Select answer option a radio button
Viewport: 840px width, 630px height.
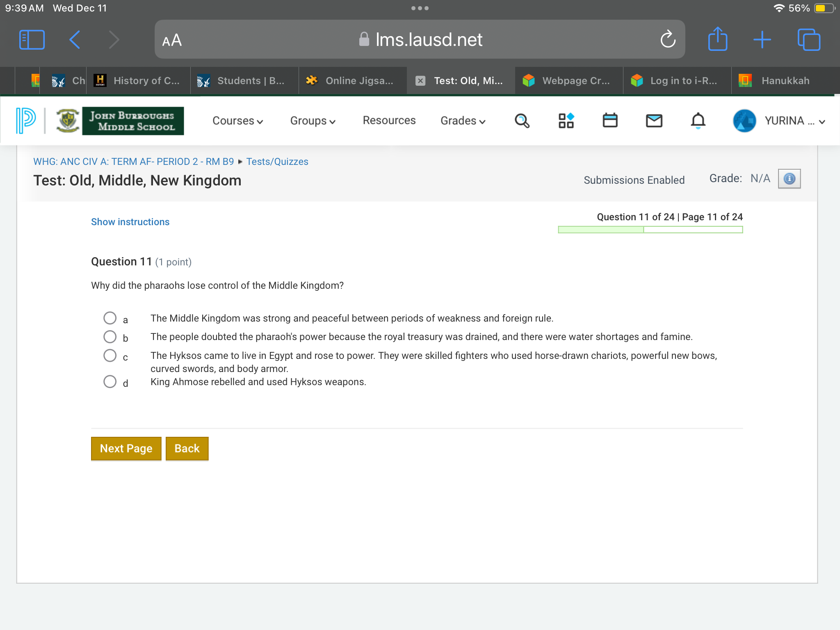click(110, 318)
